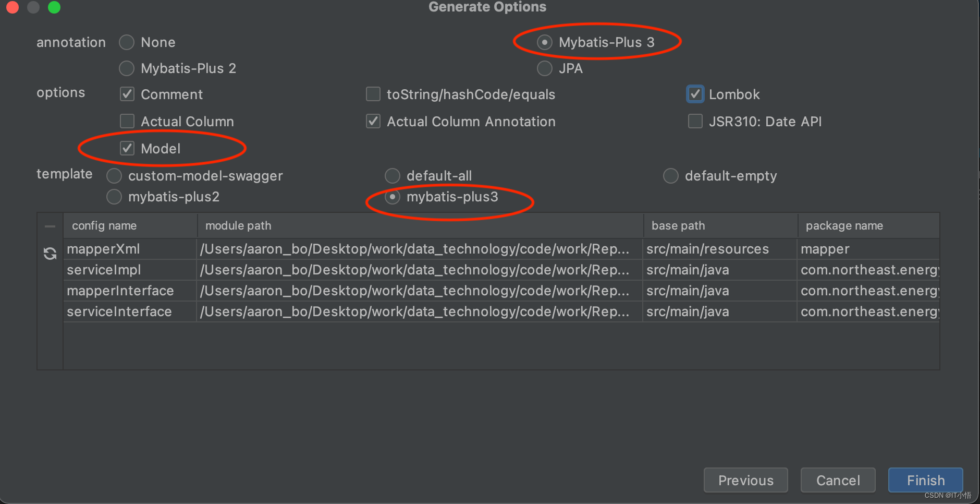The image size is (980, 504).
Task: Disable the Lombok checkbox
Action: point(695,94)
